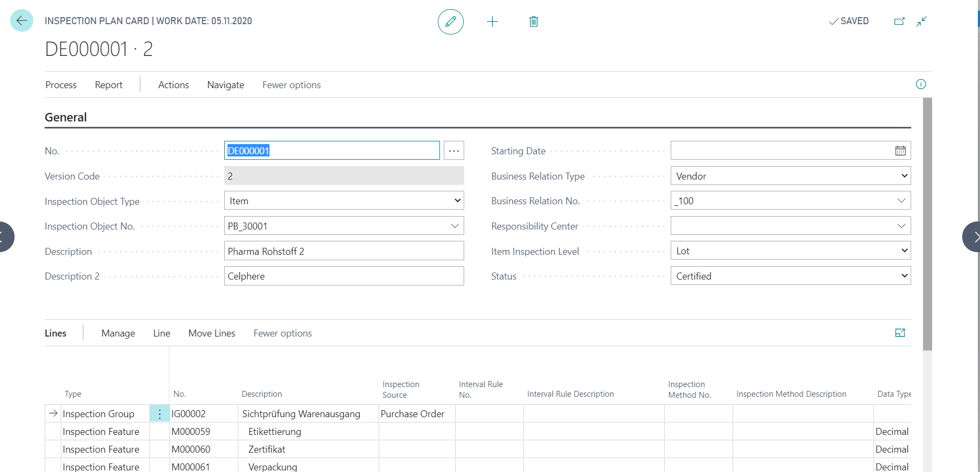
Task: Select Zertifikat description cell
Action: click(x=308, y=449)
